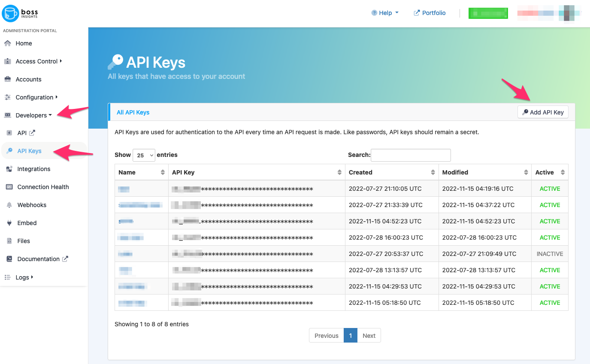This screenshot has width=590, height=364.
Task: Click ACTIVE status in 2022-11-15 05:18:50 row
Action: 550,303
